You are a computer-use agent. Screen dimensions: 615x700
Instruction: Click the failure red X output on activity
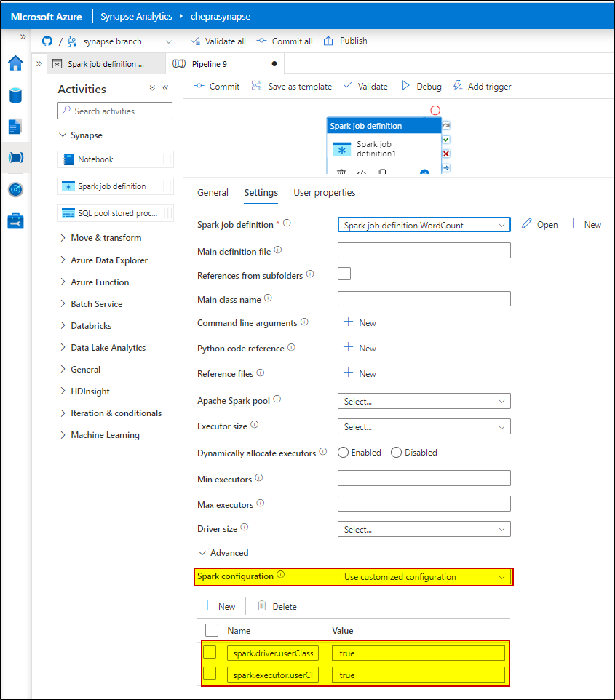(x=446, y=154)
